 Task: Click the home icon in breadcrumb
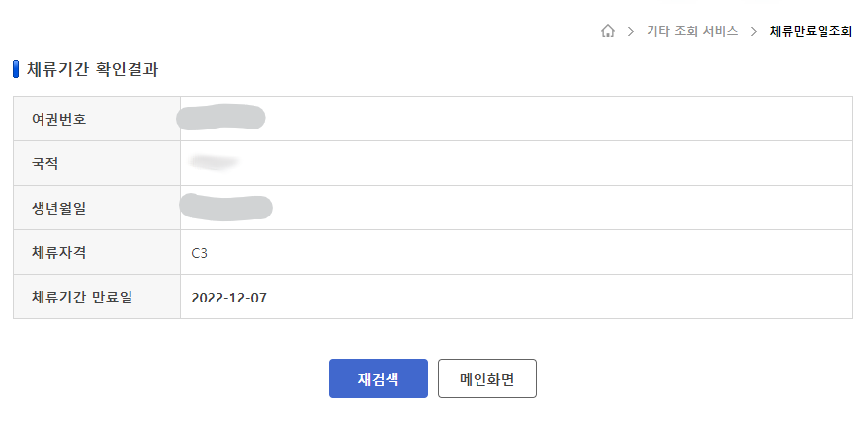pyautogui.click(x=608, y=31)
